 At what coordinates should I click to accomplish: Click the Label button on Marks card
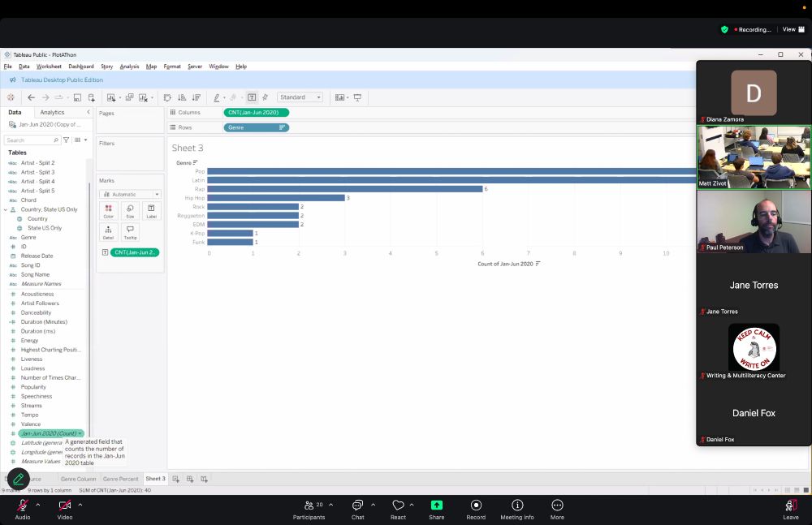151,211
